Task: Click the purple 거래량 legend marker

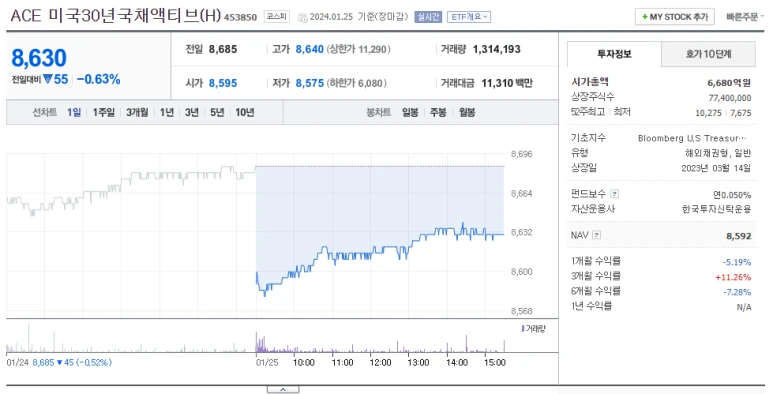Action: 523,328
